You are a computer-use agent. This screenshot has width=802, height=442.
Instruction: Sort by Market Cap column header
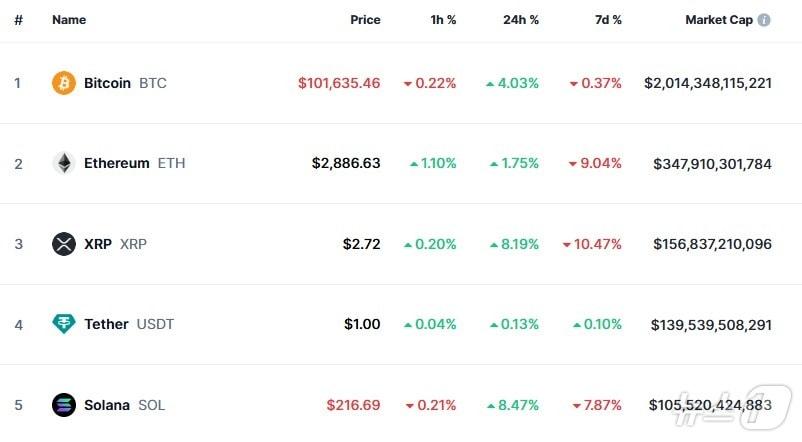(718, 20)
